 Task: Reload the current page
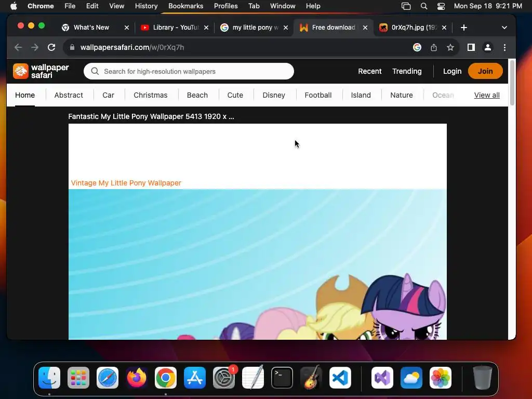(x=51, y=47)
